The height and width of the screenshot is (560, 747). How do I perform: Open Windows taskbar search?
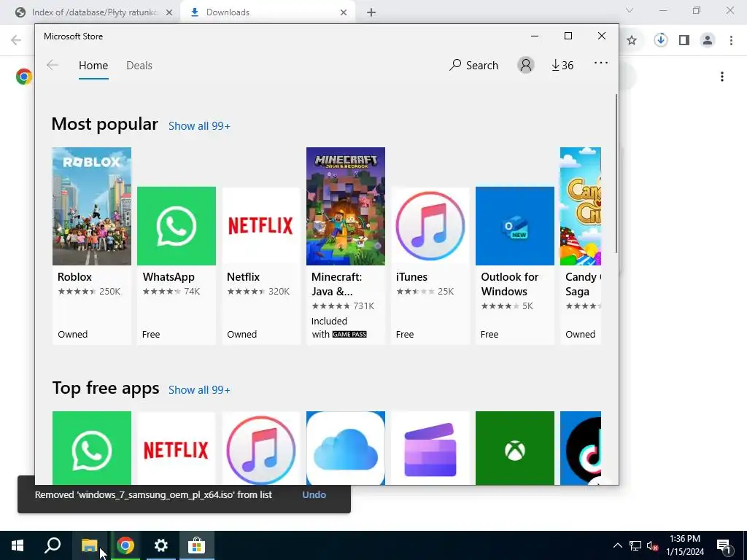(53, 545)
